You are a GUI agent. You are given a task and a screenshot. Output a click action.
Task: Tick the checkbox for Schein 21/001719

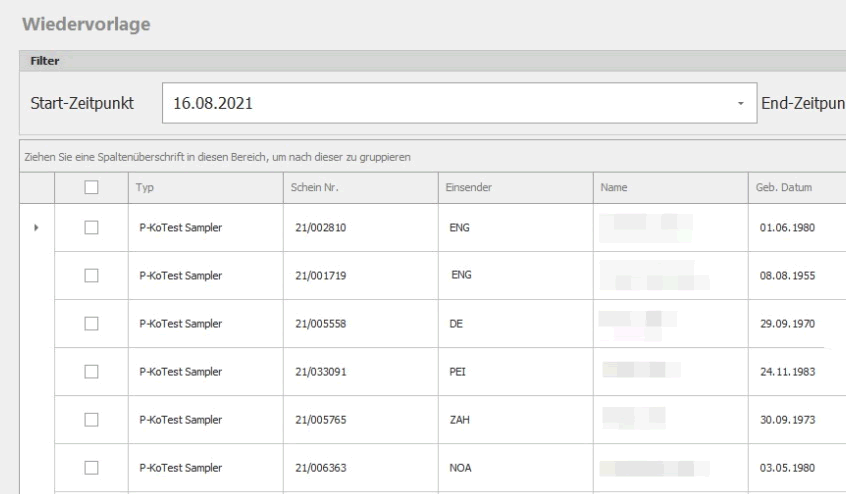(89, 275)
